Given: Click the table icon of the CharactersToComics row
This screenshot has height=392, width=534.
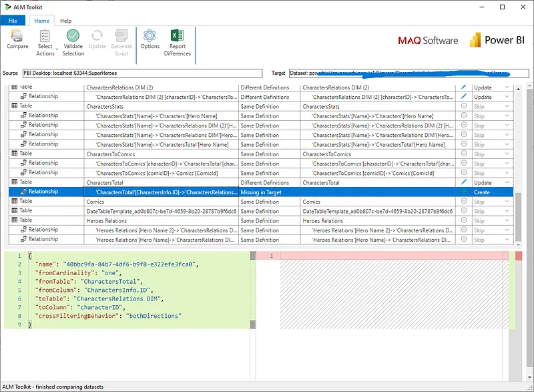Looking at the screenshot, I should (15, 154).
